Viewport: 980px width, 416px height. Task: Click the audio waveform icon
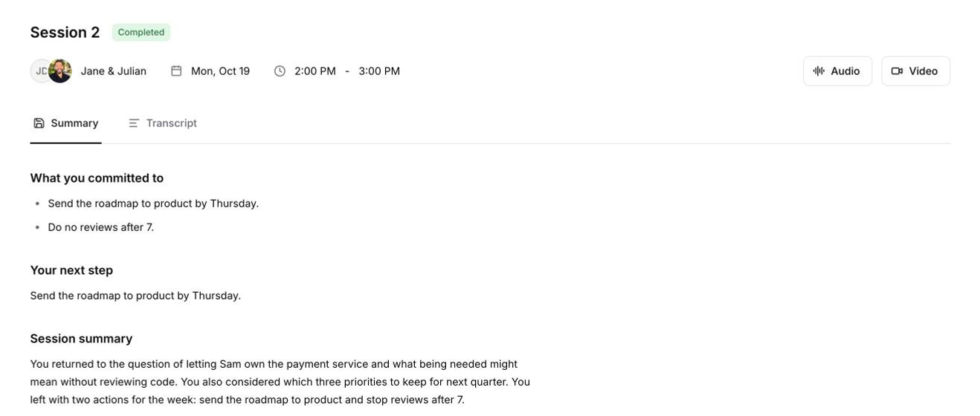[x=819, y=71]
